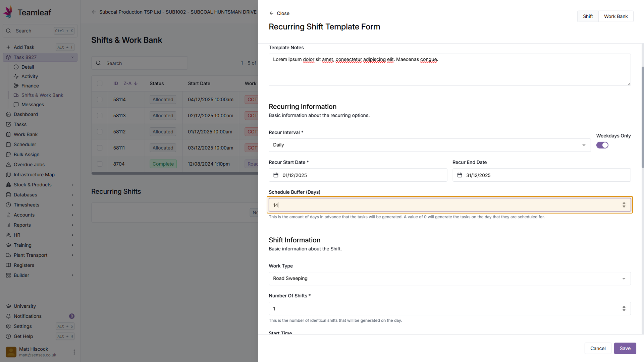Check the box for shift 58114

click(100, 100)
